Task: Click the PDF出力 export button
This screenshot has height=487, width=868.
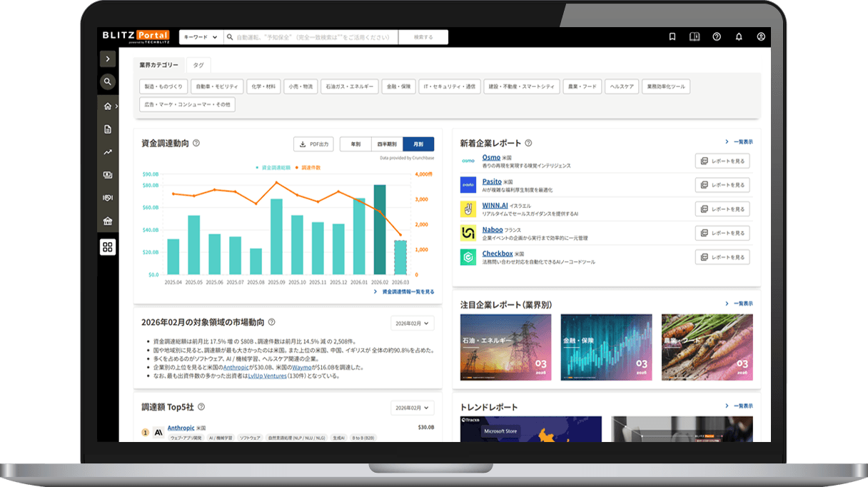Action: pos(313,144)
